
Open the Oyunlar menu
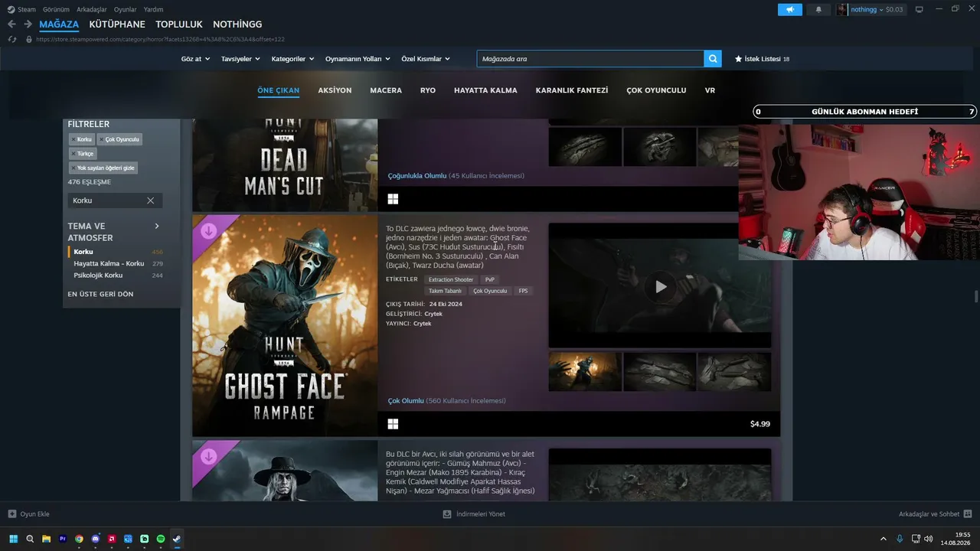tap(126, 9)
